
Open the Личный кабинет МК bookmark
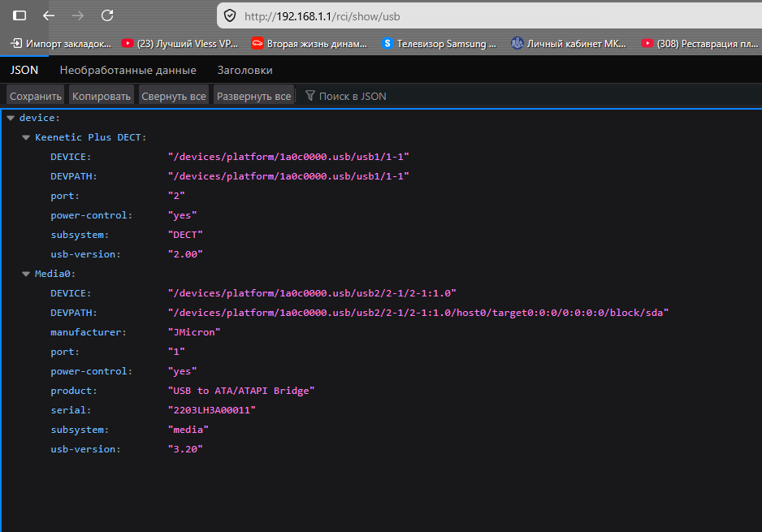(569, 43)
